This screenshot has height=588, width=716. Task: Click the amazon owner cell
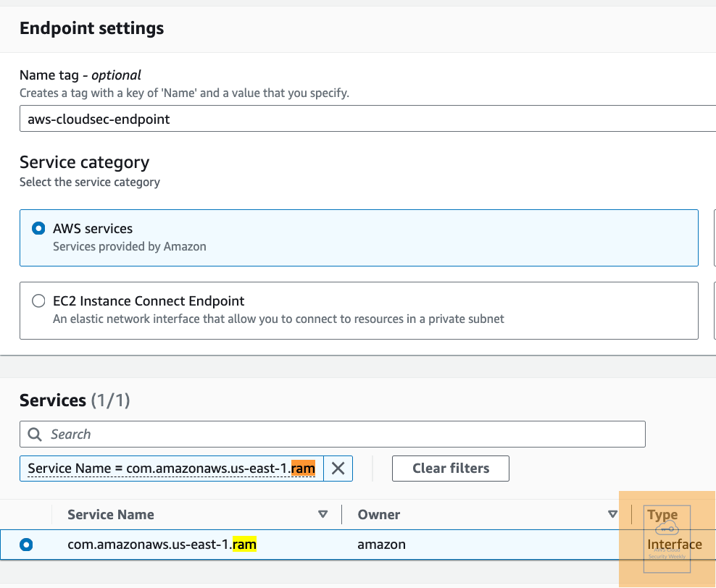(x=381, y=545)
